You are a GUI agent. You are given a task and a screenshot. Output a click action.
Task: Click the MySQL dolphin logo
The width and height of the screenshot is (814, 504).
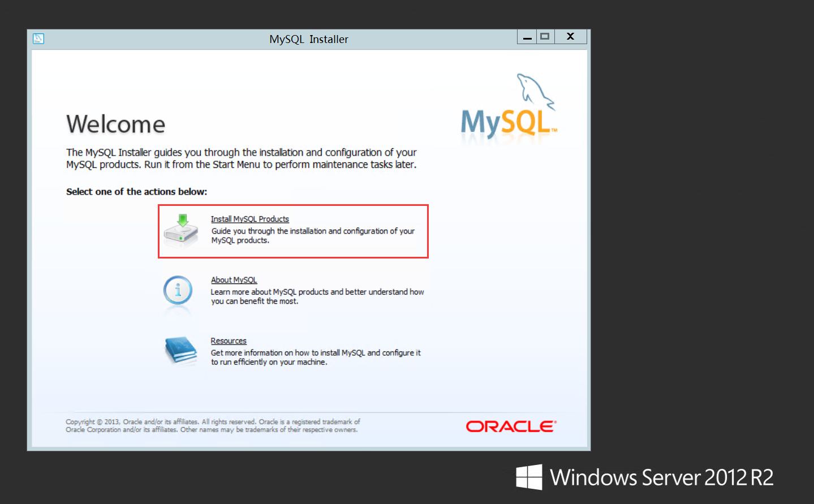(x=509, y=106)
